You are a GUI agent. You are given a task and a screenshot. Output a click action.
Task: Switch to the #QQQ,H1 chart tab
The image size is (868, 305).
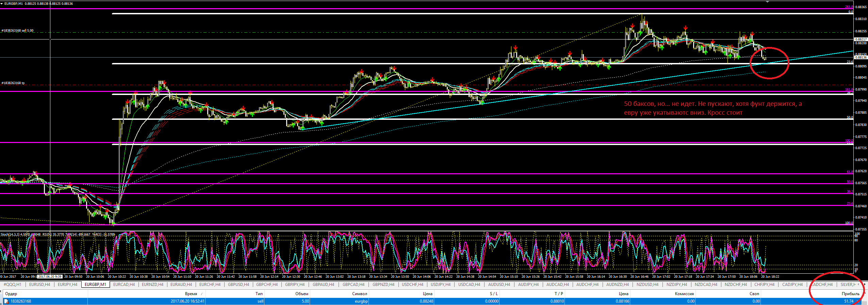point(12,285)
